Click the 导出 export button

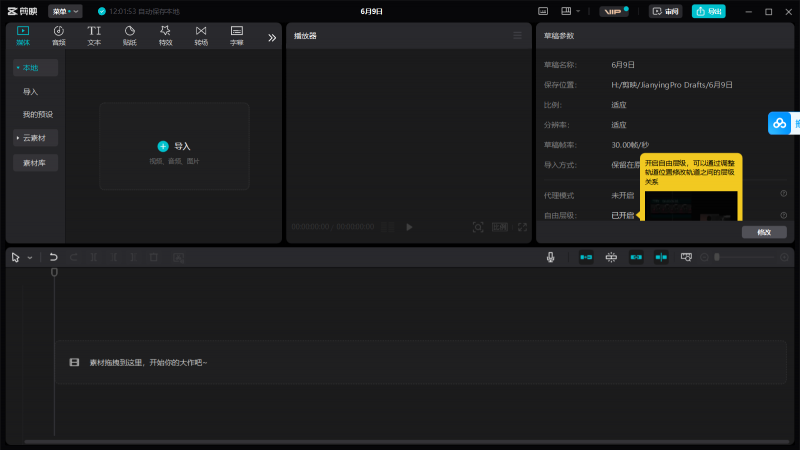(x=709, y=11)
